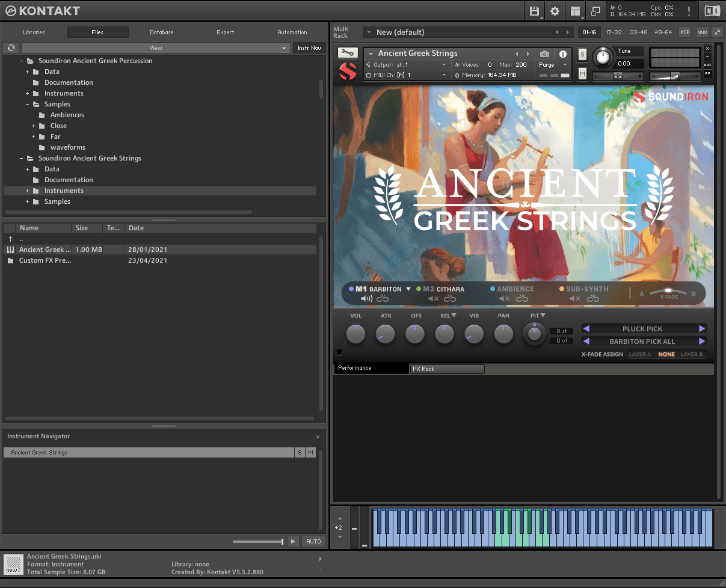
Task: Unmute the Sub-Synth layer
Action: coord(575,299)
